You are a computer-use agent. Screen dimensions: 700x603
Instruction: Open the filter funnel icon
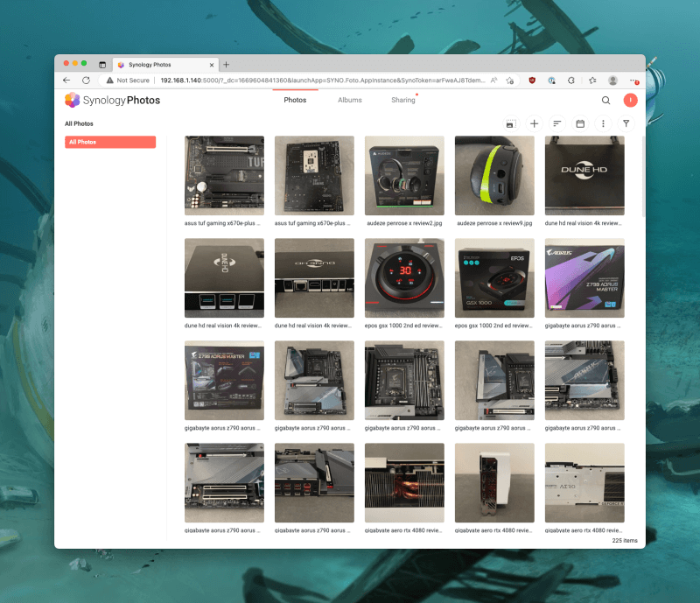click(626, 123)
